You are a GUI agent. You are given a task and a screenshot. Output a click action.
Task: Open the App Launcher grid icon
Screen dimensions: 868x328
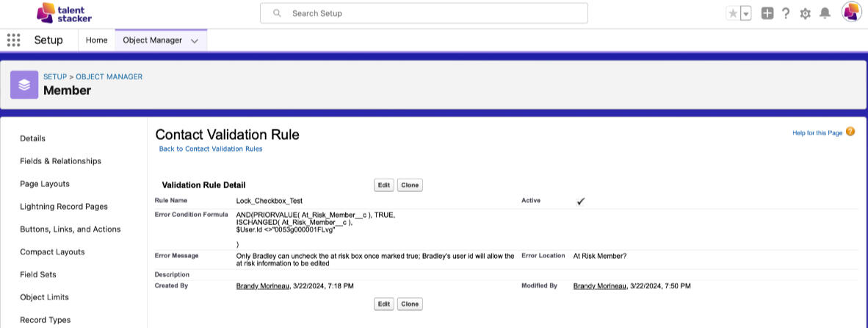coord(13,40)
